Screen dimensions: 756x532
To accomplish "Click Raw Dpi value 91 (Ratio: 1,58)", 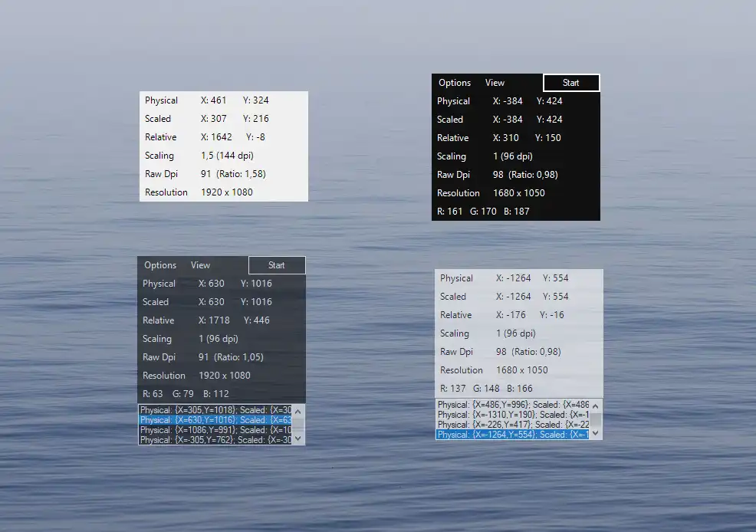I will pyautogui.click(x=233, y=174).
